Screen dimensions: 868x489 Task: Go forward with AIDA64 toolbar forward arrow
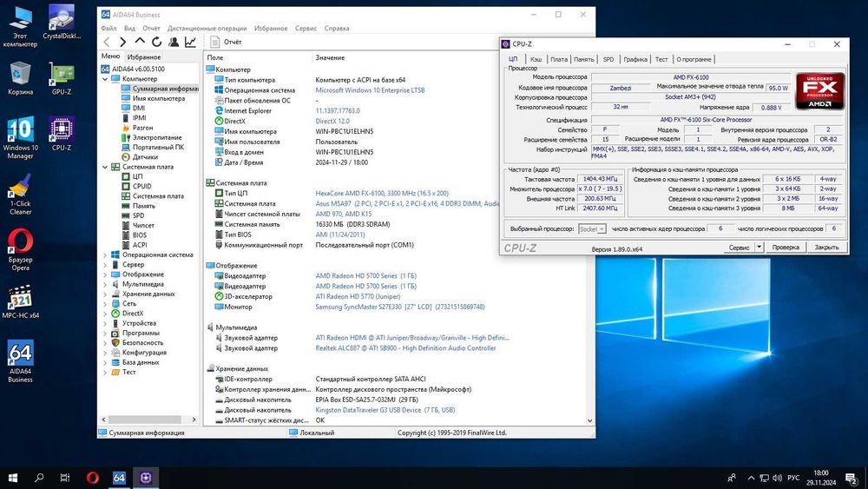[123, 42]
